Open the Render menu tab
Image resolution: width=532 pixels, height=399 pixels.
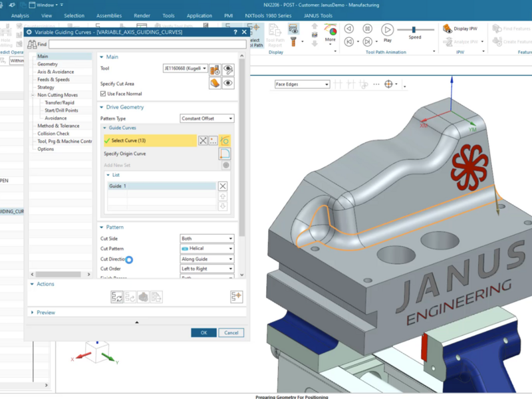pyautogui.click(x=142, y=15)
